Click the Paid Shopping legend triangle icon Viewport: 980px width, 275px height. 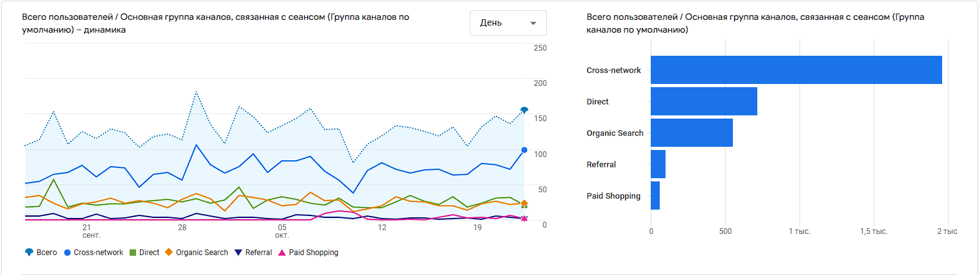(x=282, y=253)
